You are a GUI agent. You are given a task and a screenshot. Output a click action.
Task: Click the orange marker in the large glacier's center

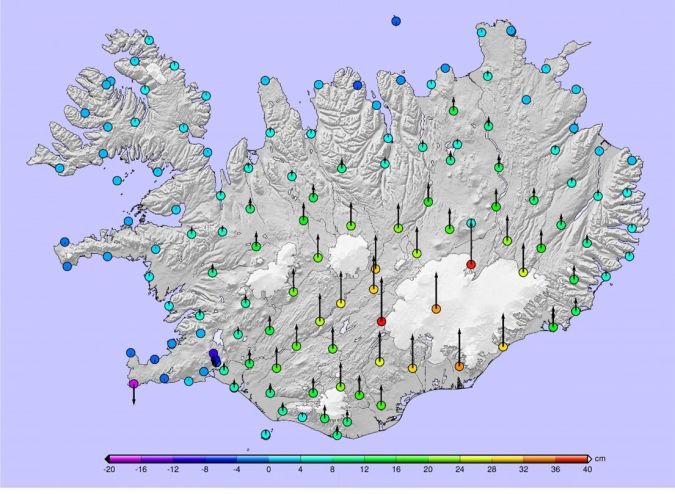[x=436, y=309]
